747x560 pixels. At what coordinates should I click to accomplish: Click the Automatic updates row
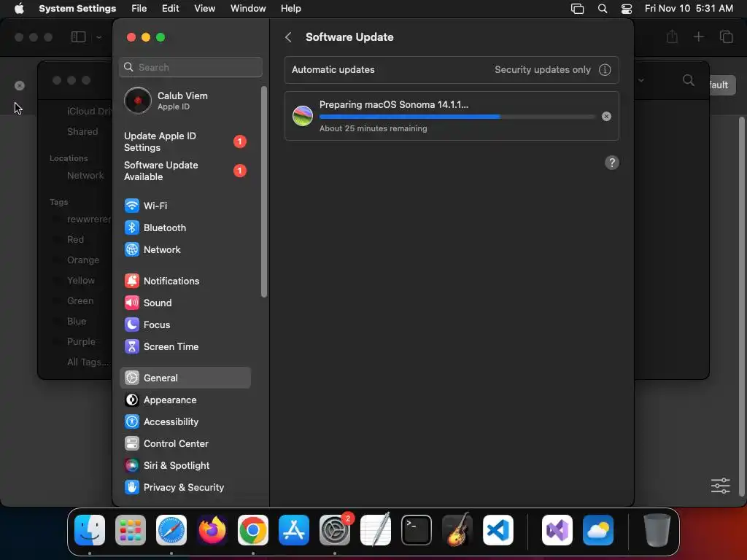click(x=452, y=69)
